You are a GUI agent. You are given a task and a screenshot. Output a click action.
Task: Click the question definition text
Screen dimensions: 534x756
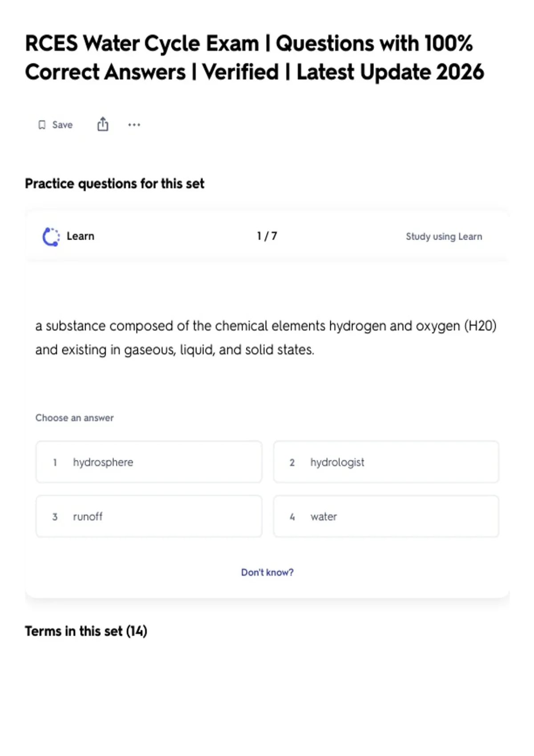(266, 338)
